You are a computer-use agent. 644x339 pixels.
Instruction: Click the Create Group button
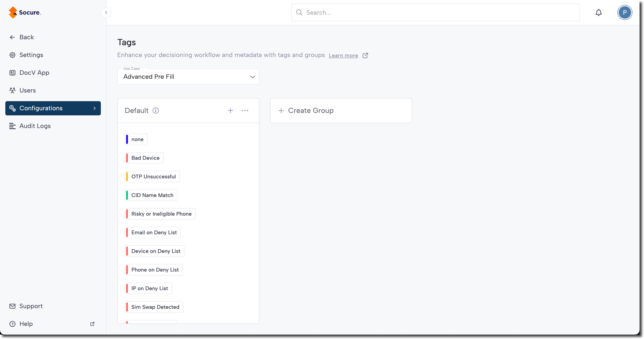coord(341,110)
